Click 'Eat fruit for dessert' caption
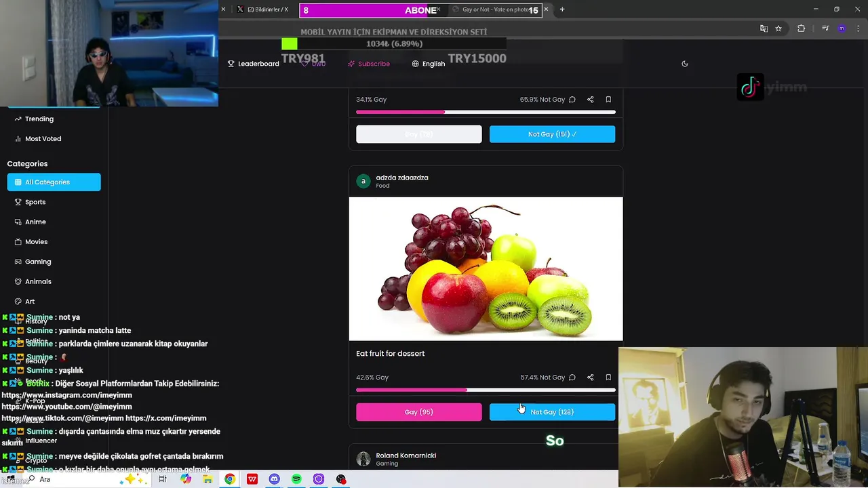The height and width of the screenshot is (488, 868). pyautogui.click(x=391, y=354)
